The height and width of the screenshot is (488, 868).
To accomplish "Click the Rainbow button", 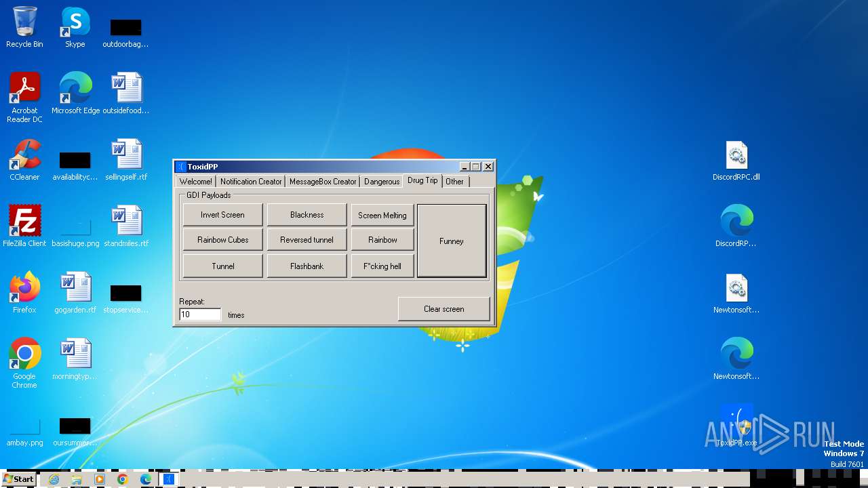I will [x=382, y=240].
